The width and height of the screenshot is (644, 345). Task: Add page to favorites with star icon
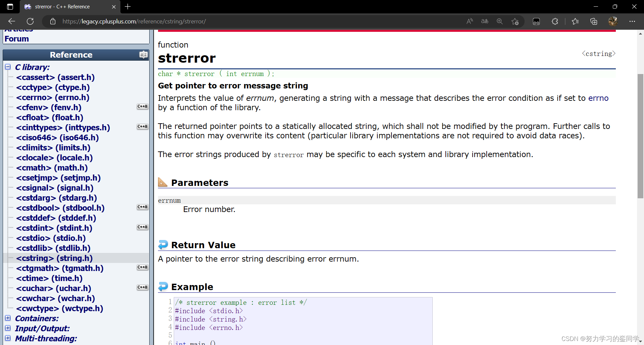coord(515,21)
